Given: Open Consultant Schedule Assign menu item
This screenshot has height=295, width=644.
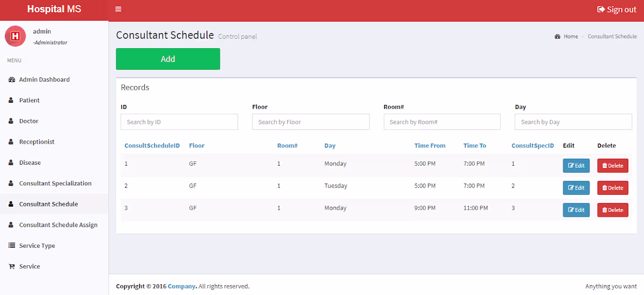Looking at the screenshot, I should (x=58, y=225).
